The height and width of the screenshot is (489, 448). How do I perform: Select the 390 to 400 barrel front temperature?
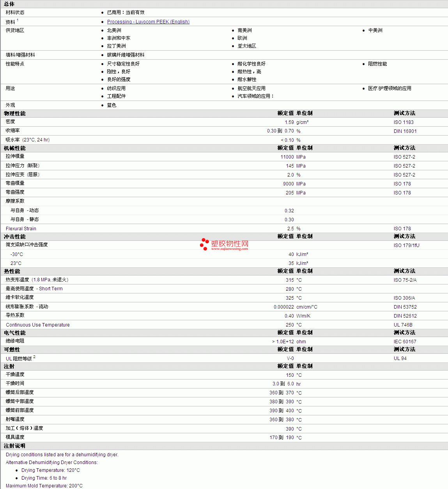[x=282, y=411]
